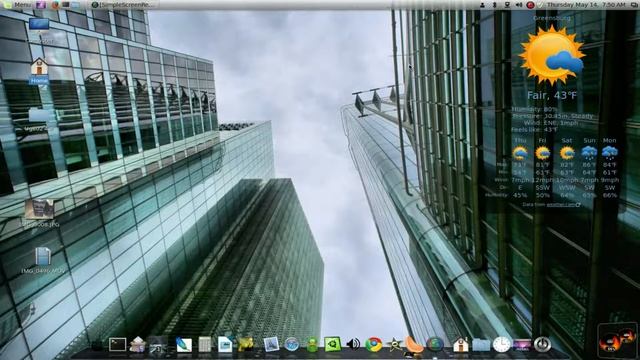The image size is (640, 360).
Task: Open the Bluetooth tray icon
Action: [495, 5]
